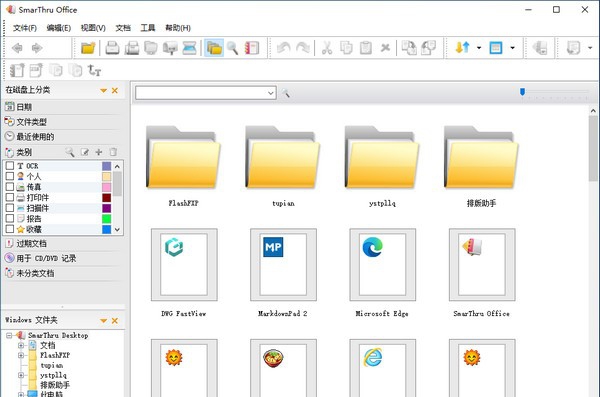Click the blue view mode icon
The image size is (600, 397).
point(496,48)
